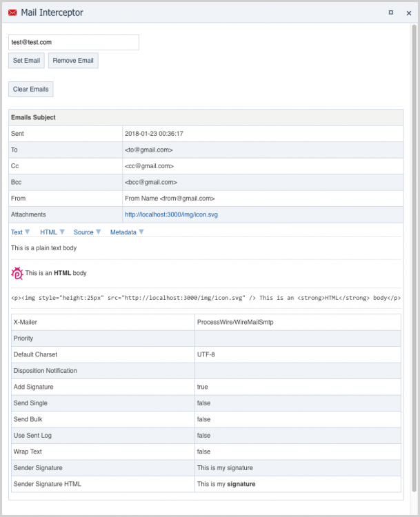Focus the test@test.com email input field

point(74,43)
